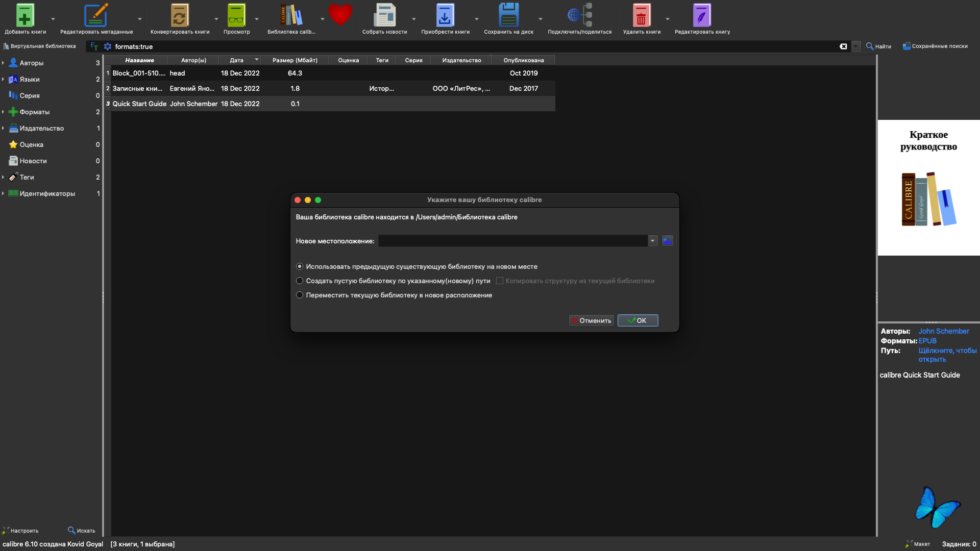Screen dimensions: 980x551
Task: Open the new location path dropdown
Action: (x=652, y=241)
